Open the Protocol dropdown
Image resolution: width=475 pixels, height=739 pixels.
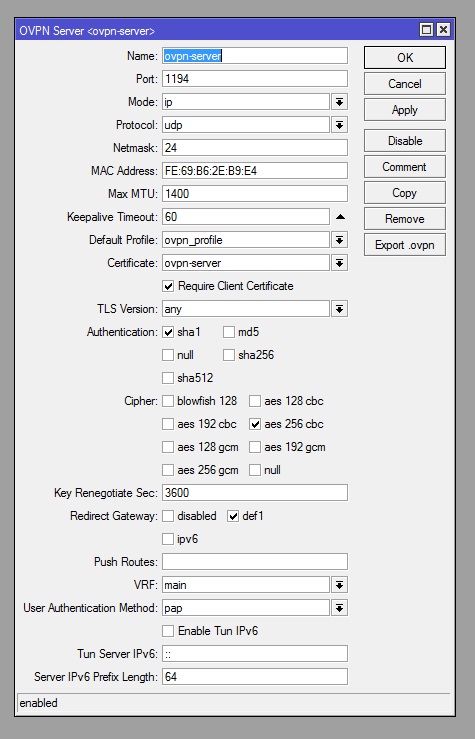point(339,125)
